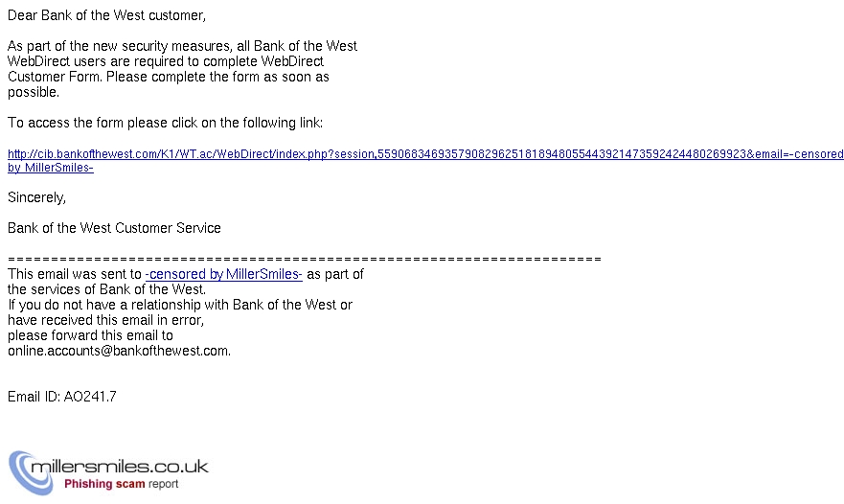Image resolution: width=844 pixels, height=504 pixels.
Task: Click the online.accounts@bankofthewest.com address text
Action: click(119, 351)
